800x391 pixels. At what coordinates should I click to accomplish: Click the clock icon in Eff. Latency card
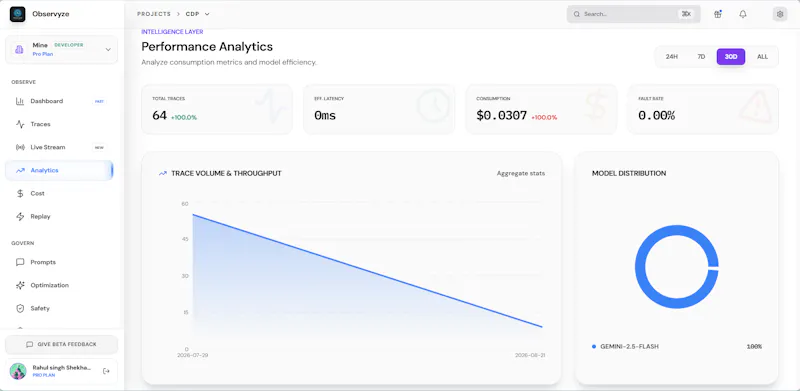pyautogui.click(x=434, y=106)
